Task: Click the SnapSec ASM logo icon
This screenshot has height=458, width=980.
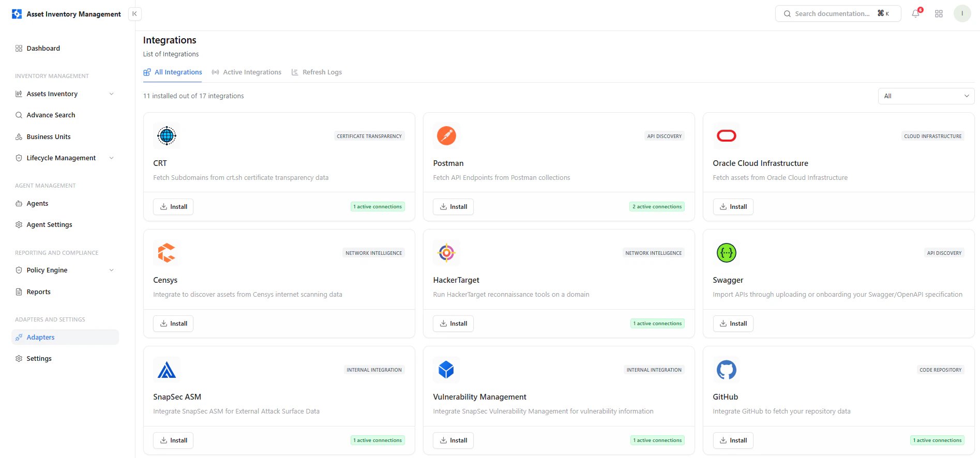Action: pos(167,370)
